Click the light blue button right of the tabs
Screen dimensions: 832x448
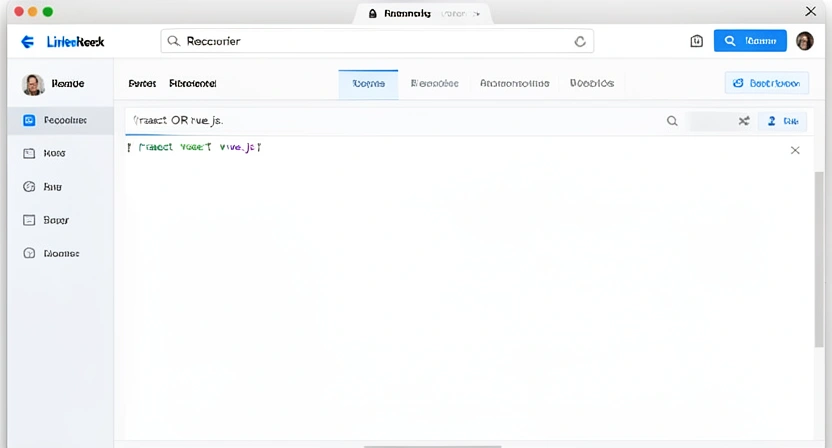click(766, 84)
